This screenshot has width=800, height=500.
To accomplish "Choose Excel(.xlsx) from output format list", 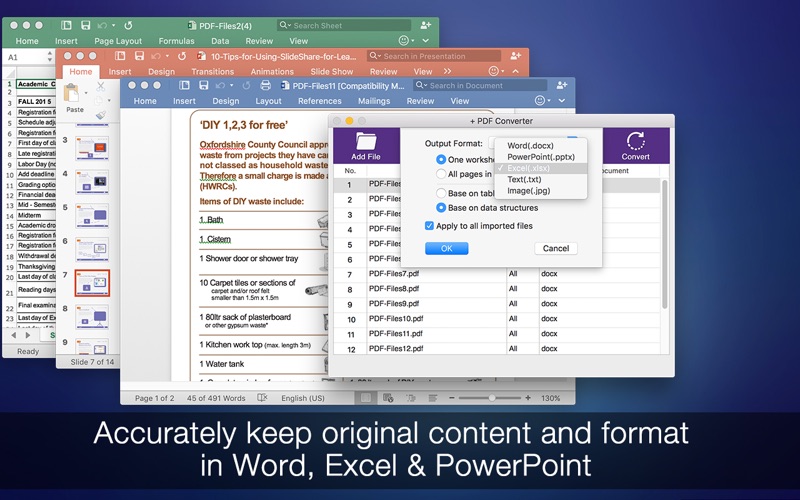I will click(x=541, y=168).
